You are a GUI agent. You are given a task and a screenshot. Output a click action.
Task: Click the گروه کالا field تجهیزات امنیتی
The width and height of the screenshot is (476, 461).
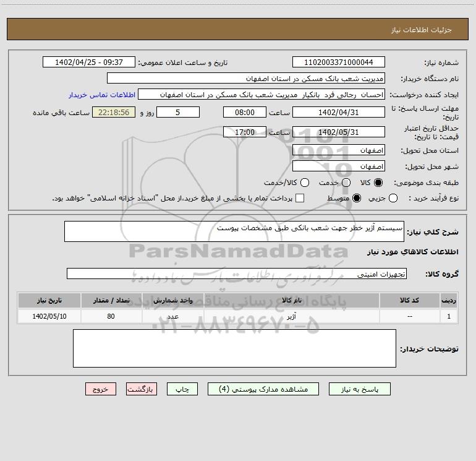point(237,274)
